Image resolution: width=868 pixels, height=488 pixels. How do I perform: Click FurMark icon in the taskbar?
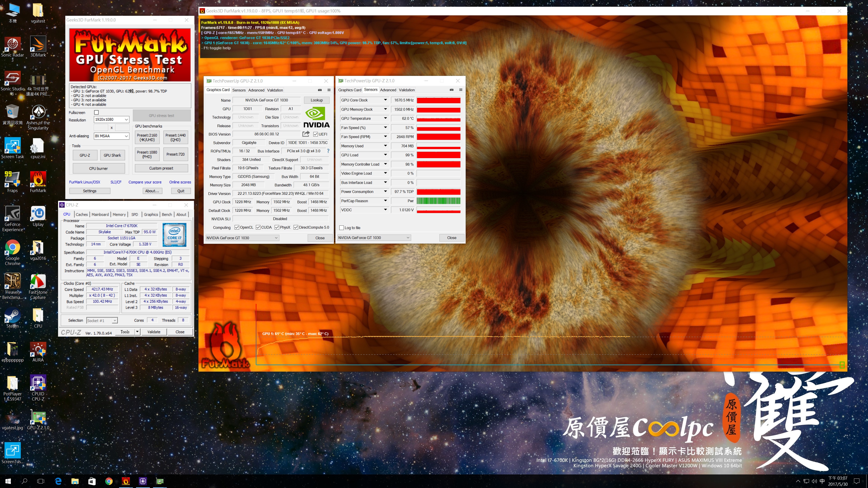pos(126,481)
